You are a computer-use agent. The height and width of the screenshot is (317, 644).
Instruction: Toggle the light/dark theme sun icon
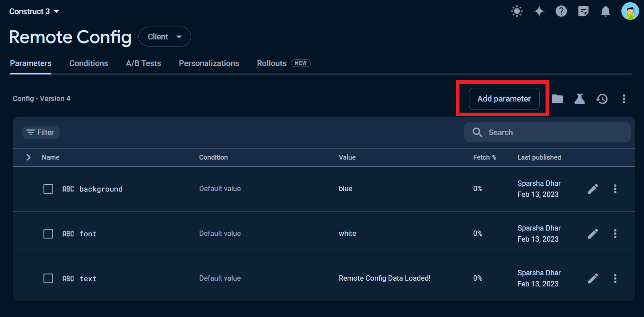click(517, 12)
